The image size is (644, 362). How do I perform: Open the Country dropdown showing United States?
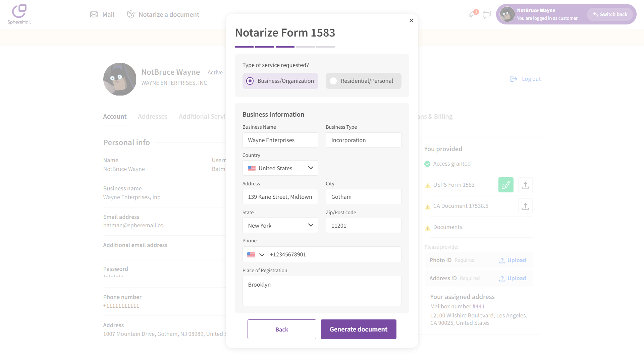[280, 168]
